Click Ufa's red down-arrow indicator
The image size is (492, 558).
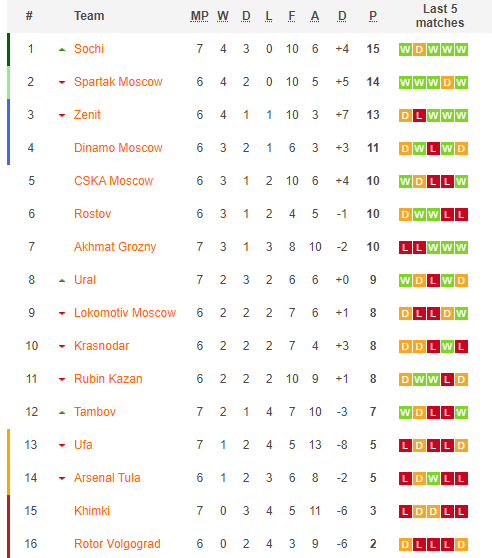coord(62,445)
